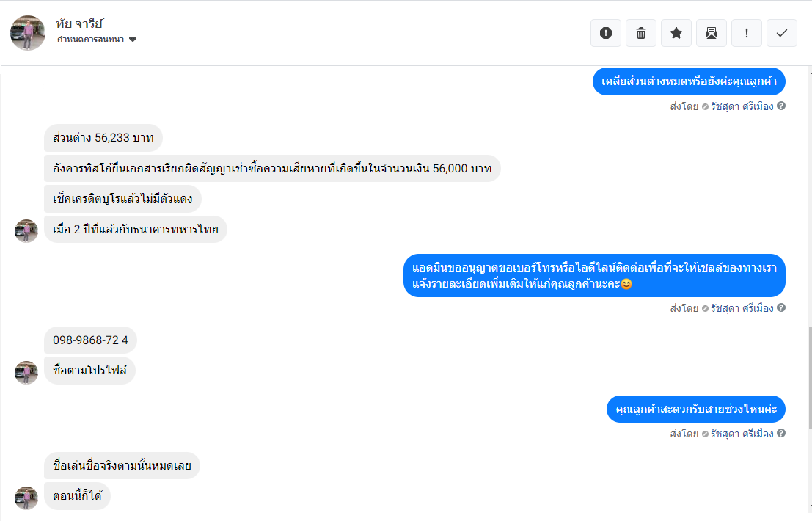Click help icon beside first sent-by label
Viewport: 812px width, 521px height.
pos(781,106)
